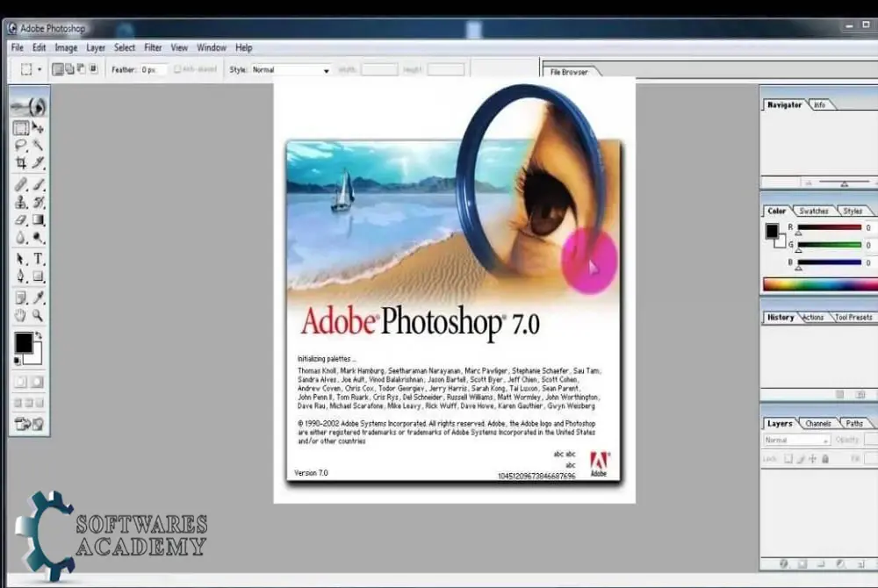
Task: Open the Image menu
Action: pos(66,48)
